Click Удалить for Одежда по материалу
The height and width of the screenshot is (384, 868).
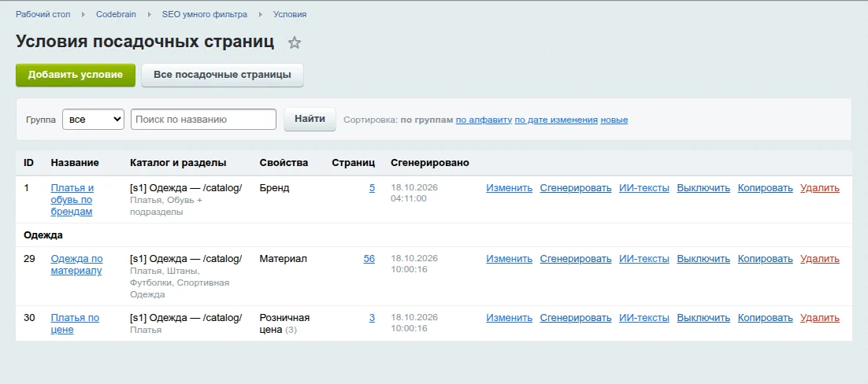tap(820, 259)
